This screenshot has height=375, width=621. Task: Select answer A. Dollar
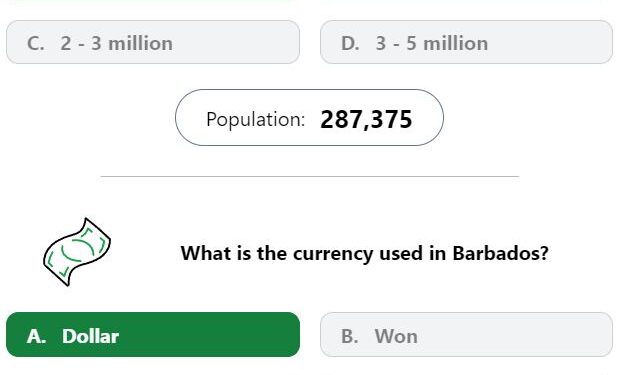point(153,335)
